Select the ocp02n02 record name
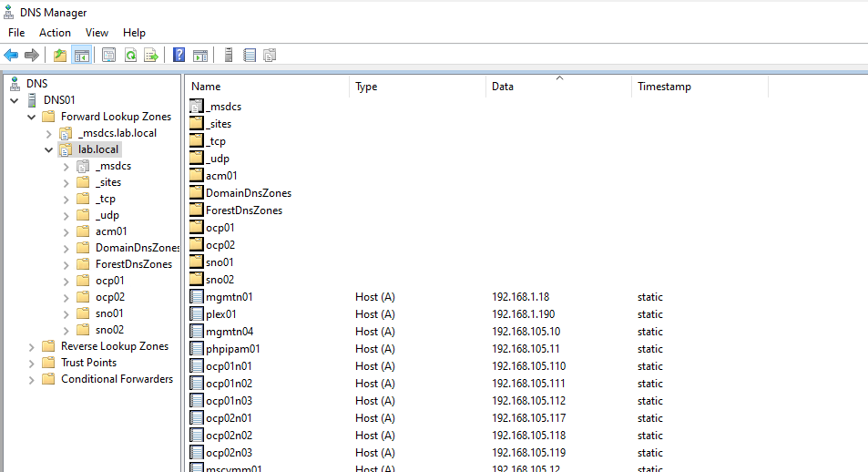This screenshot has width=868, height=472. [x=230, y=436]
